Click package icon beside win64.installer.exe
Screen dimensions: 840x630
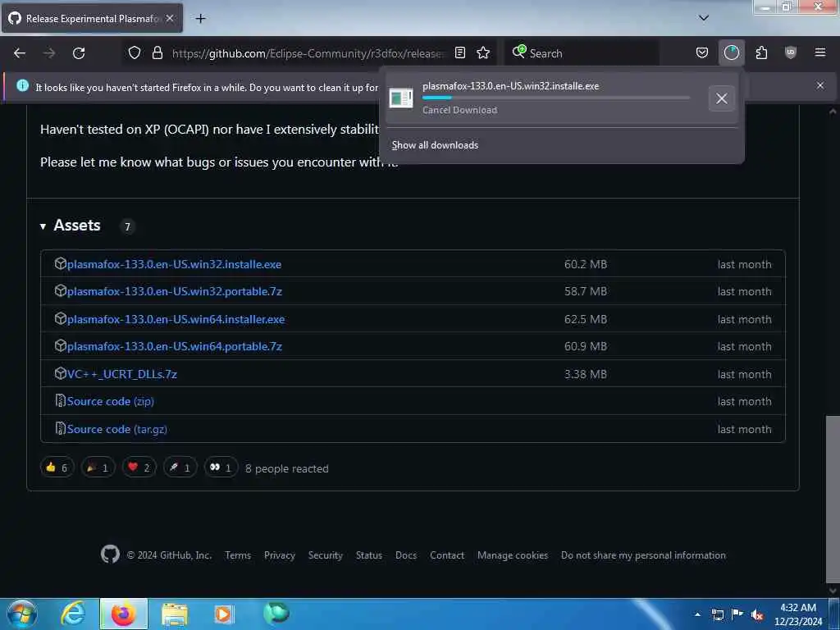point(60,318)
